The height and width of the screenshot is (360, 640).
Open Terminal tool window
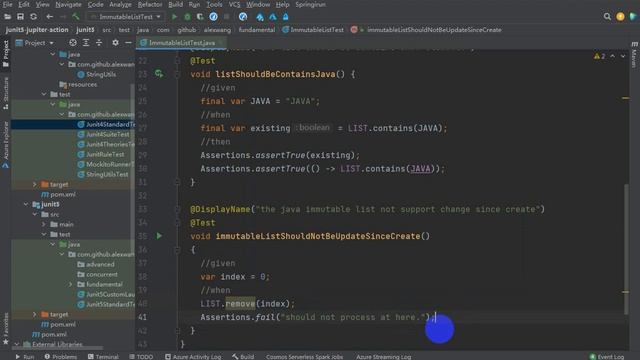pyautogui.click(x=103, y=356)
